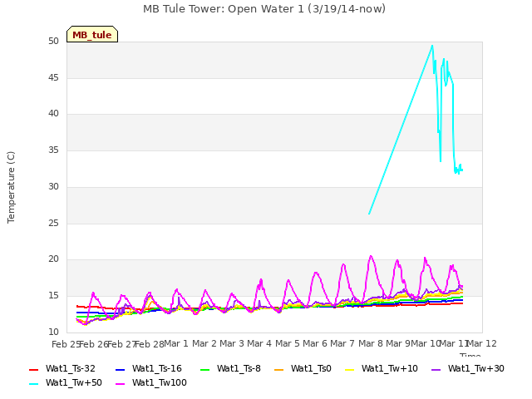Click the 10 y-axis tick label
The width and height of the screenshot is (532, 399).
click(53, 332)
